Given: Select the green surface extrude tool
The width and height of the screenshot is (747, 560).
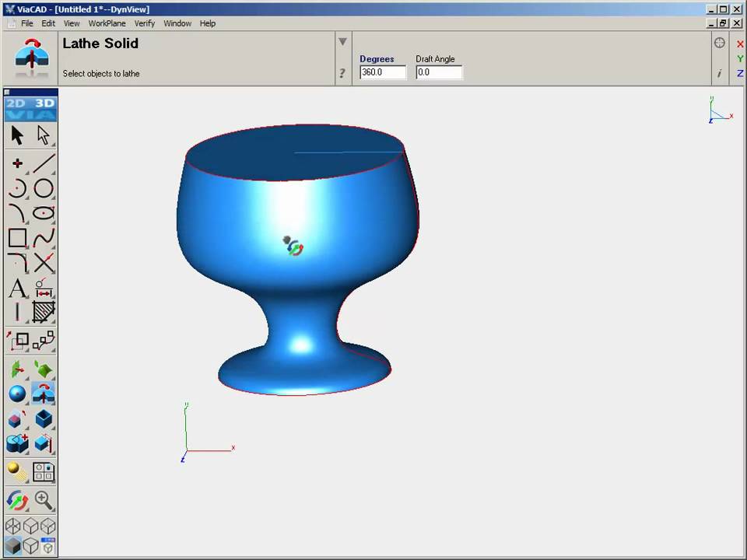Looking at the screenshot, I should 18,369.
